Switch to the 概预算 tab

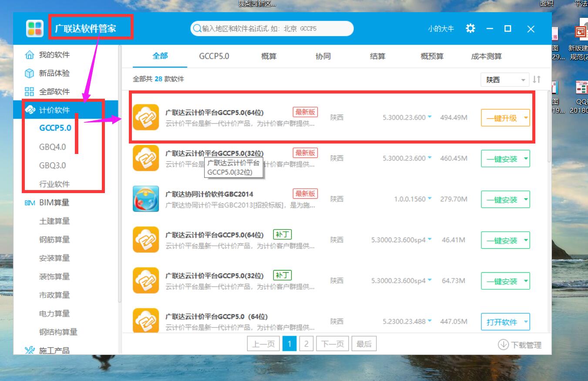coord(432,56)
